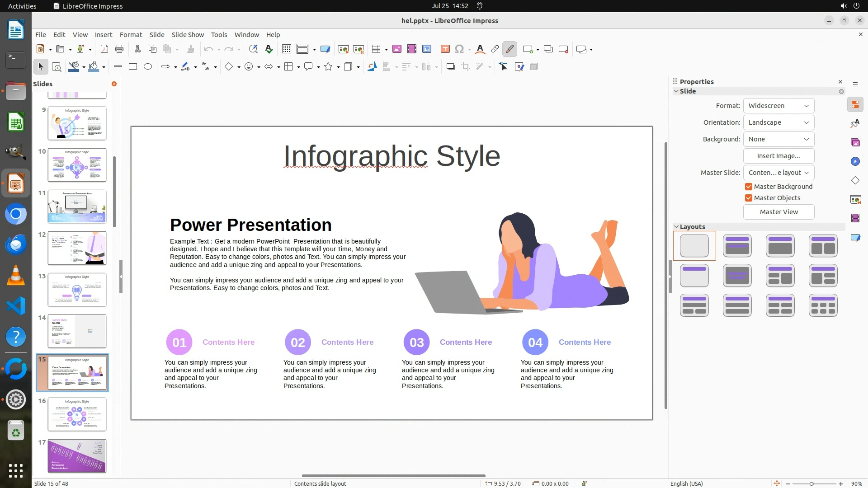868x488 pixels.
Task: Click the Master View button
Action: coord(778,212)
